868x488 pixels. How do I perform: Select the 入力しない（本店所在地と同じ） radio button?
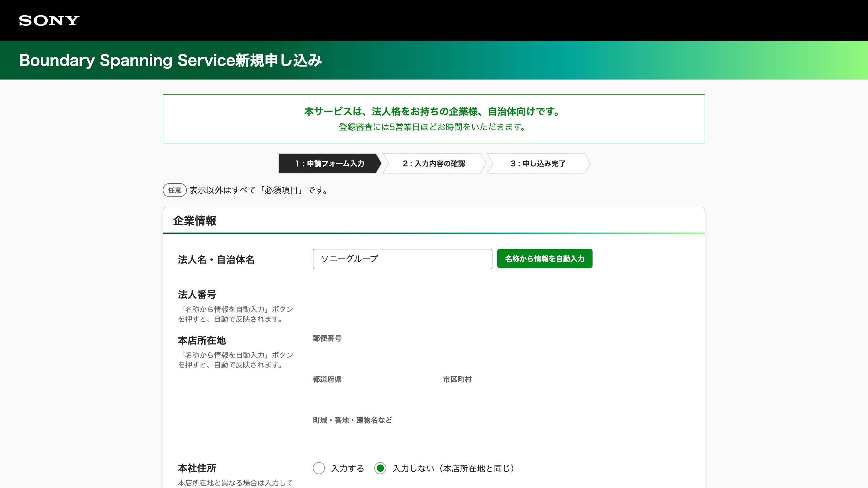[x=380, y=468]
